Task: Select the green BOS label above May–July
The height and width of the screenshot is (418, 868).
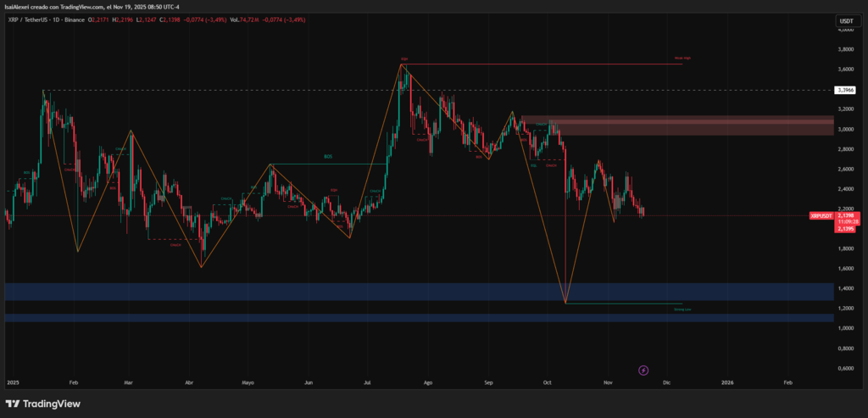Action: pyautogui.click(x=328, y=157)
